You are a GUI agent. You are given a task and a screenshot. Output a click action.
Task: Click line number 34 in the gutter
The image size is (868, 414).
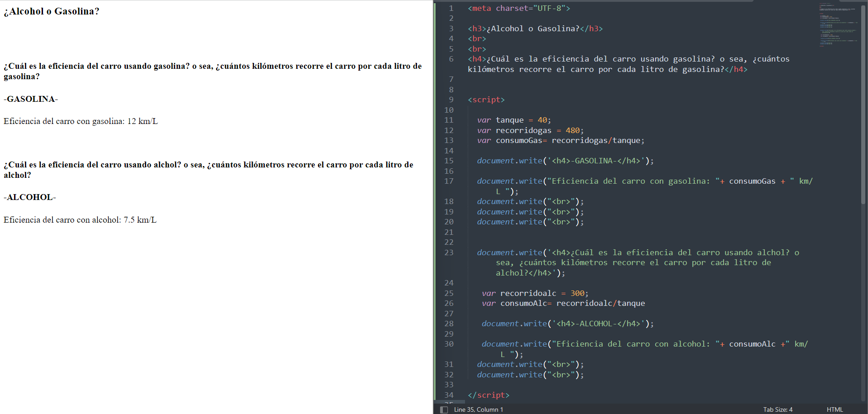click(x=449, y=395)
